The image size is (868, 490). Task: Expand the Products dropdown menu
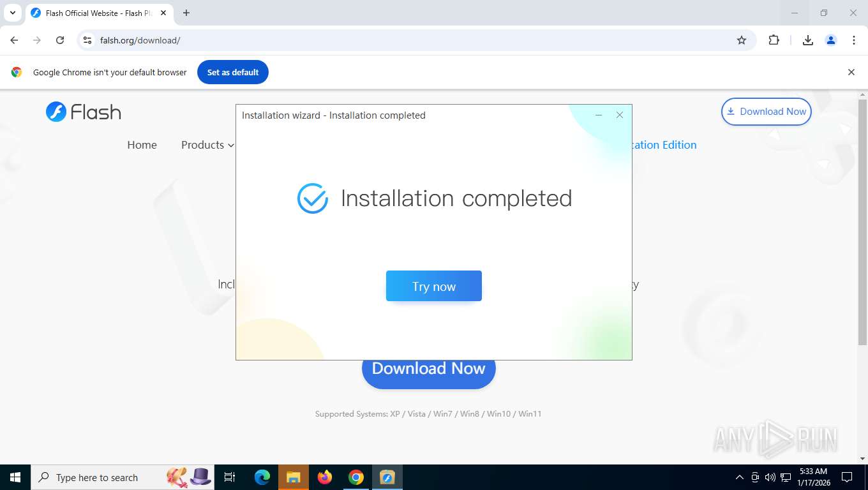(207, 145)
